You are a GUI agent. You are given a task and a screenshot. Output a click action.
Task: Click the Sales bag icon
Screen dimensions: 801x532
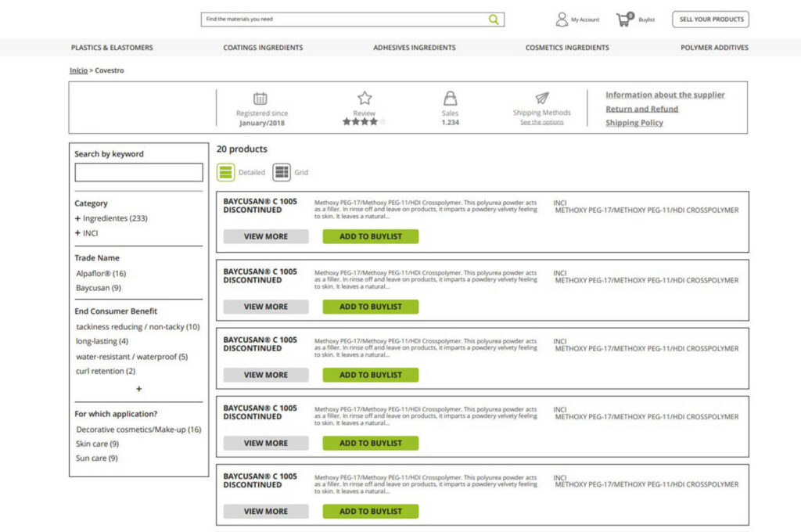click(x=450, y=98)
